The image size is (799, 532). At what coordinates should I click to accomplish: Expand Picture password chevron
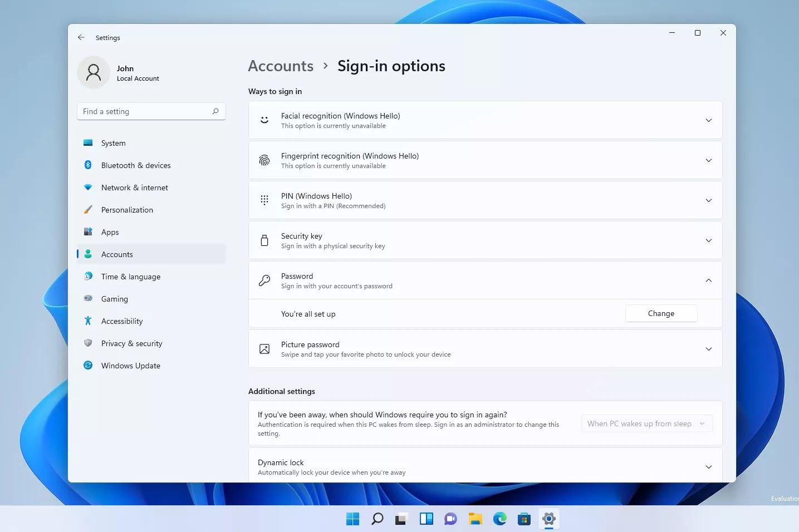tap(709, 349)
